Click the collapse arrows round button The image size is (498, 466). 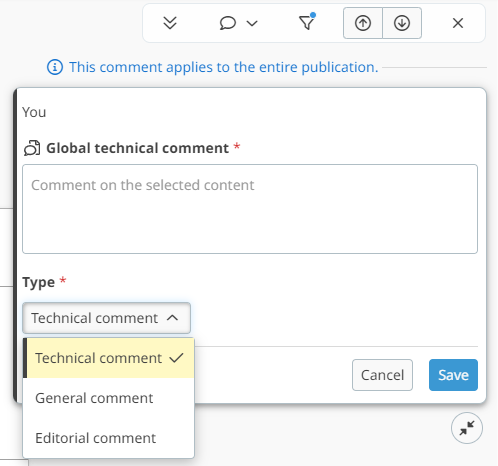(x=467, y=428)
